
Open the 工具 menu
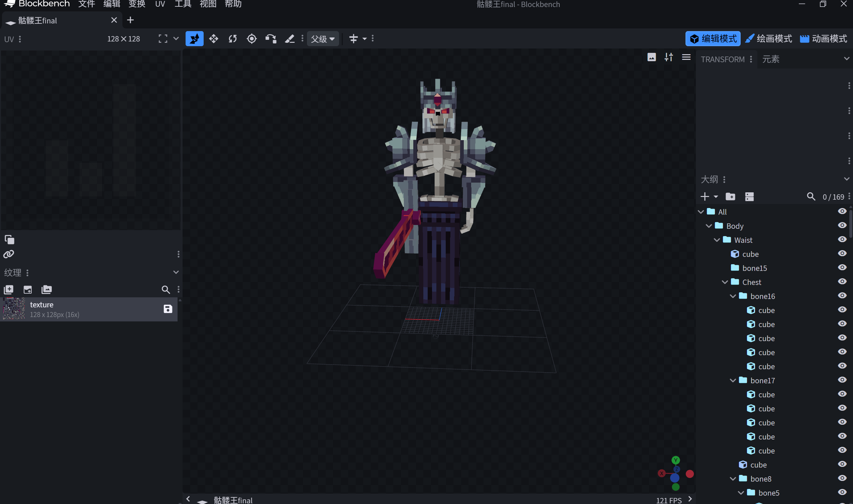(183, 4)
